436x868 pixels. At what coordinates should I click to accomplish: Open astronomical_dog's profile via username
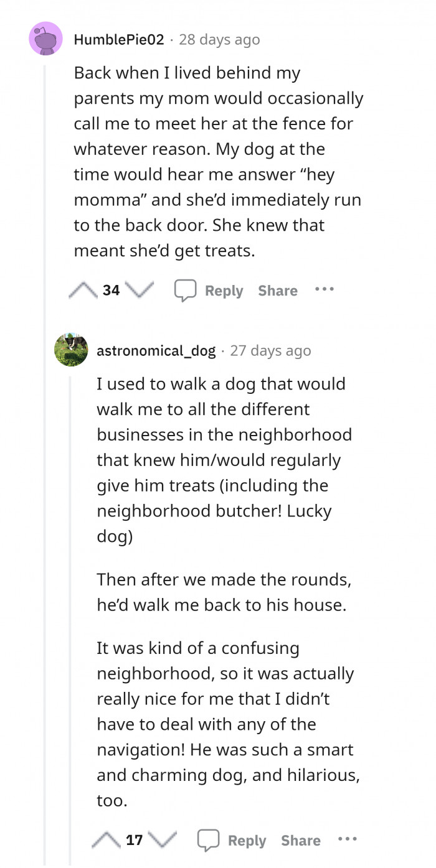coord(156,350)
